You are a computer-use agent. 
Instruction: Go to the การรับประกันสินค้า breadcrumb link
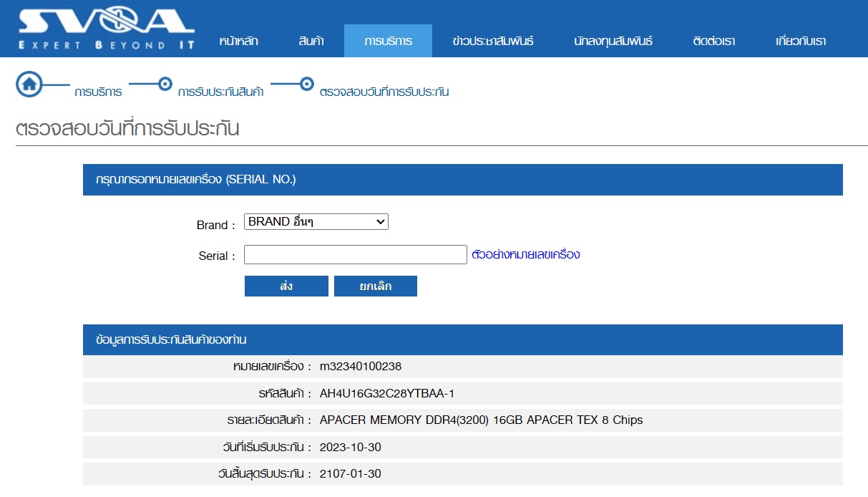point(220,92)
